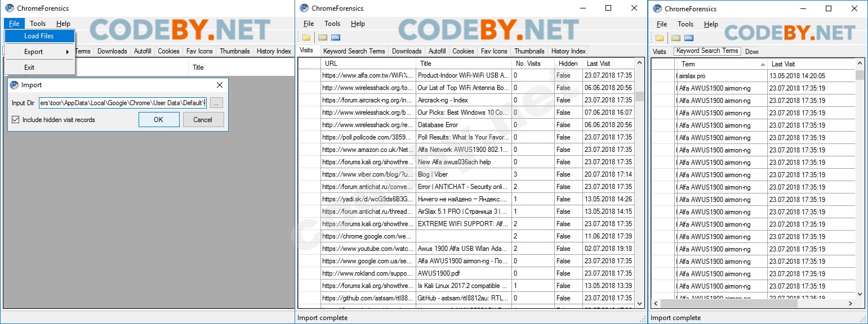Viewport: 868px width, 324px height.
Task: Click the HTML export icon in the right window toolbar
Action: coord(689,38)
